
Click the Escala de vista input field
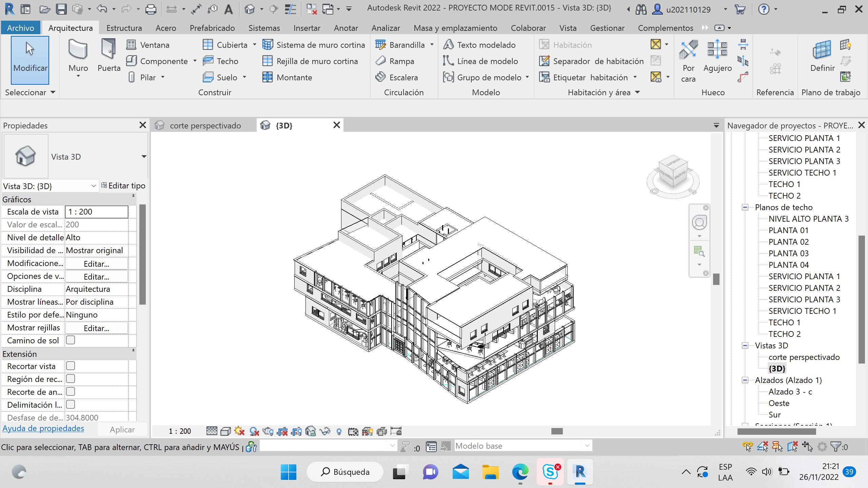pos(96,212)
